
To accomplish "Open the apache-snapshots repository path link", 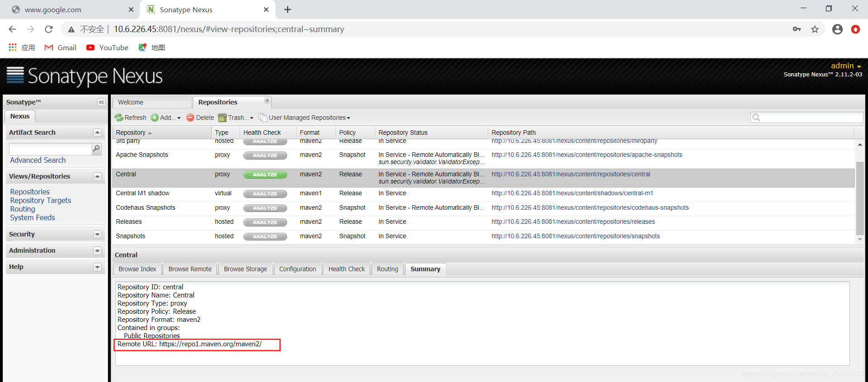I will (x=587, y=155).
